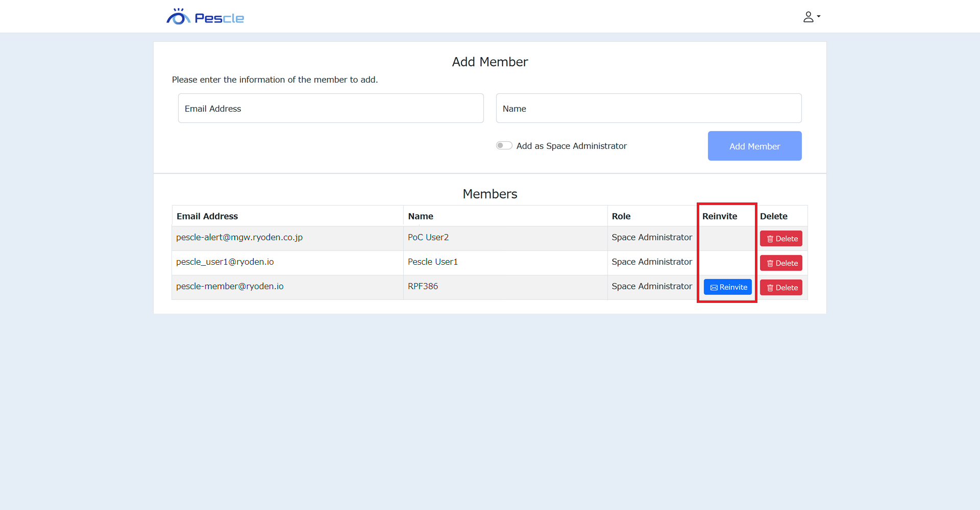The height and width of the screenshot is (510, 980).
Task: Reinvite the pescle-member@ryoden.io member
Action: (x=727, y=287)
